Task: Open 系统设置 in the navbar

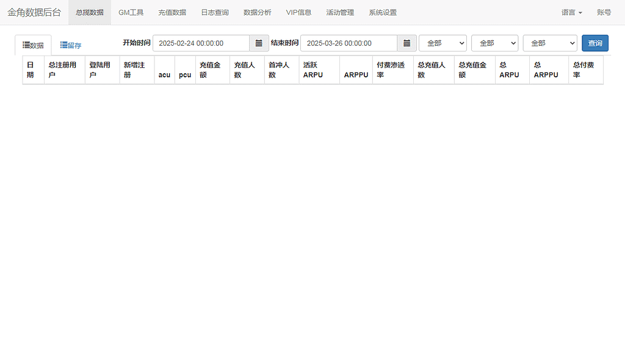Action: (383, 12)
